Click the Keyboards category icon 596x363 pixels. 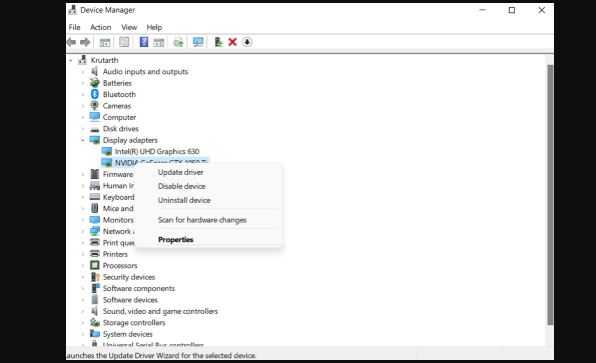[95, 197]
